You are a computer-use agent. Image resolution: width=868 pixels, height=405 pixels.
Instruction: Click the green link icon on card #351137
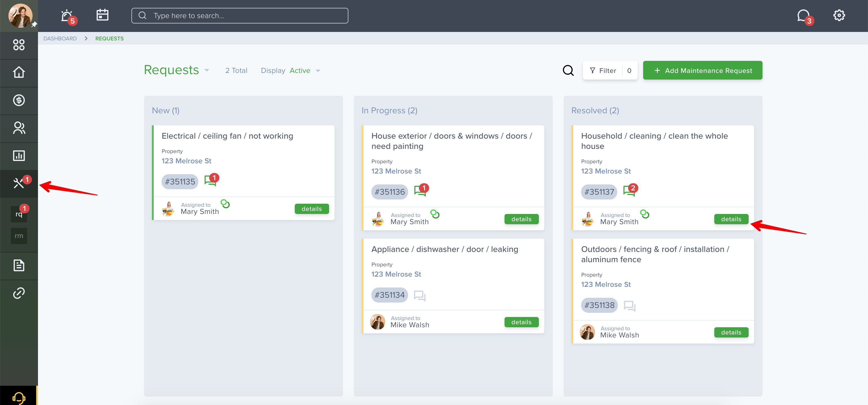click(644, 214)
